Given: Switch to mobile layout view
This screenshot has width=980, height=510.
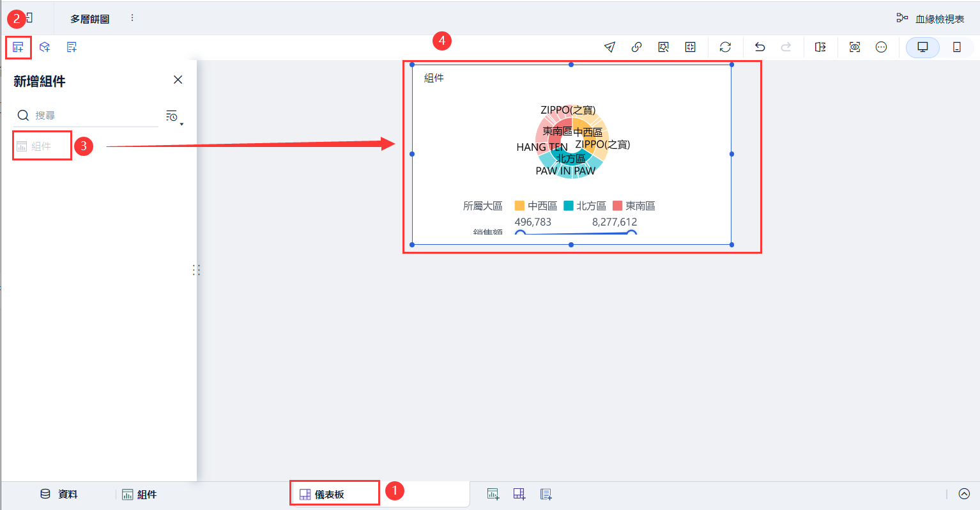Looking at the screenshot, I should pyautogui.click(x=956, y=47).
